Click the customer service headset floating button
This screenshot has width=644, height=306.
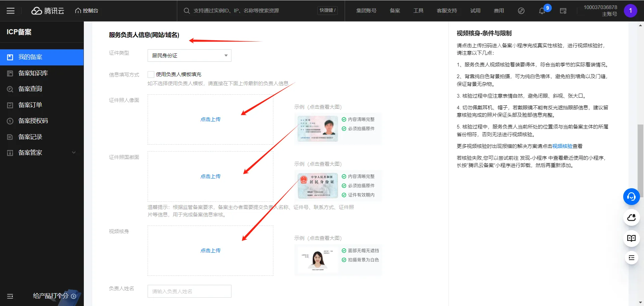tap(631, 197)
